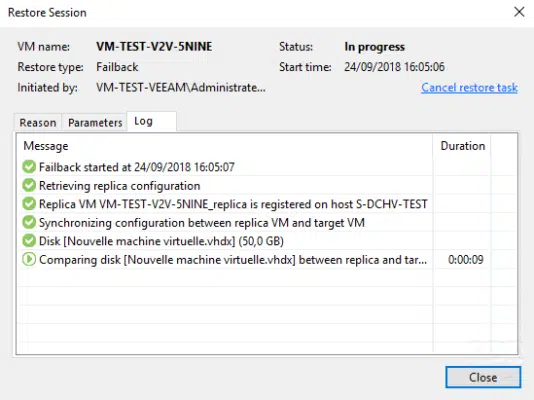Click the 0:00:09 duration value
Viewport: 534px width, 400px height.
(466, 260)
